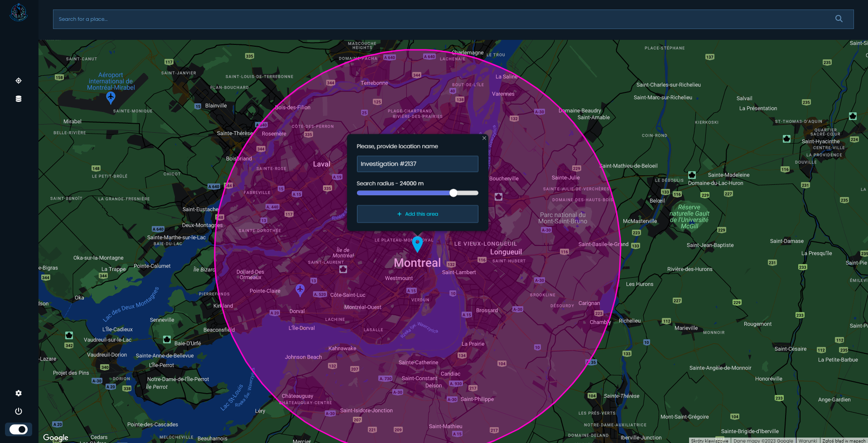Click the park marker near Sainte-Madeleine
The height and width of the screenshot is (443, 868).
(692, 175)
